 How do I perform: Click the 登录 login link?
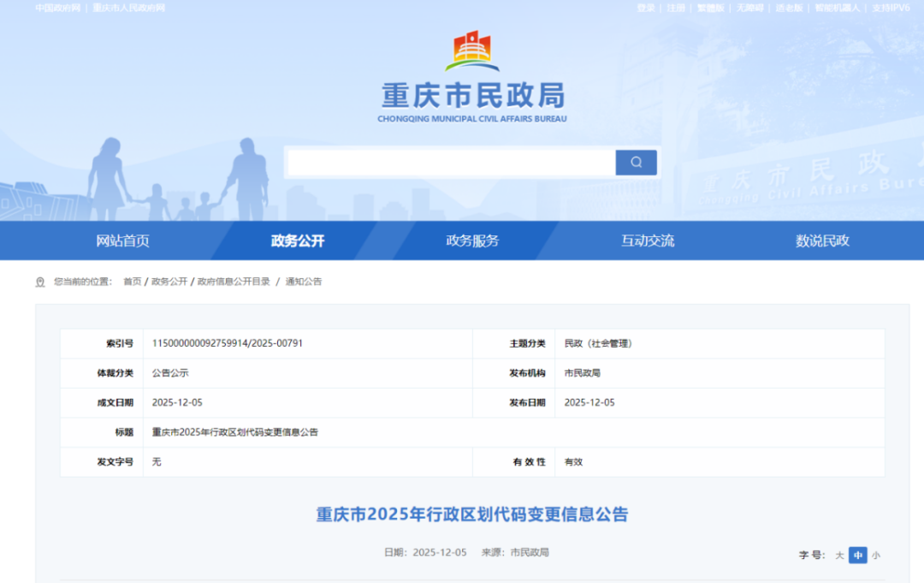(646, 8)
